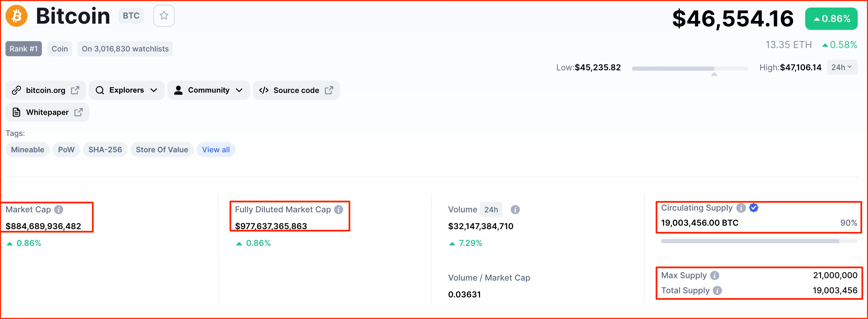
Task: Click the Circulating Supply info icon
Action: [x=741, y=208]
